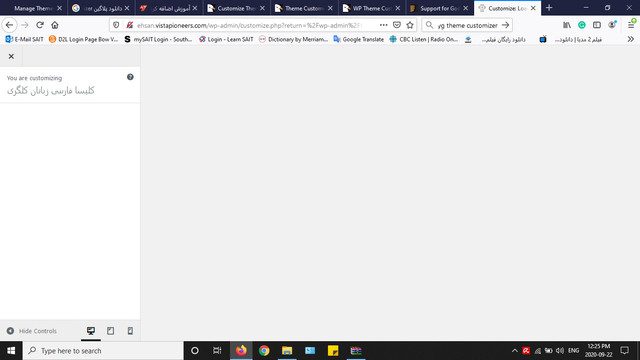Save page to Pocket icon
This screenshot has width=640, height=360.
397,25
